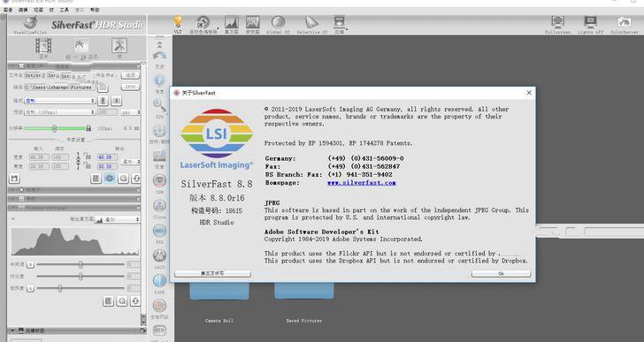The height and width of the screenshot is (342, 644).
Task: Open the third menu in menu bar
Action: tap(38, 10)
